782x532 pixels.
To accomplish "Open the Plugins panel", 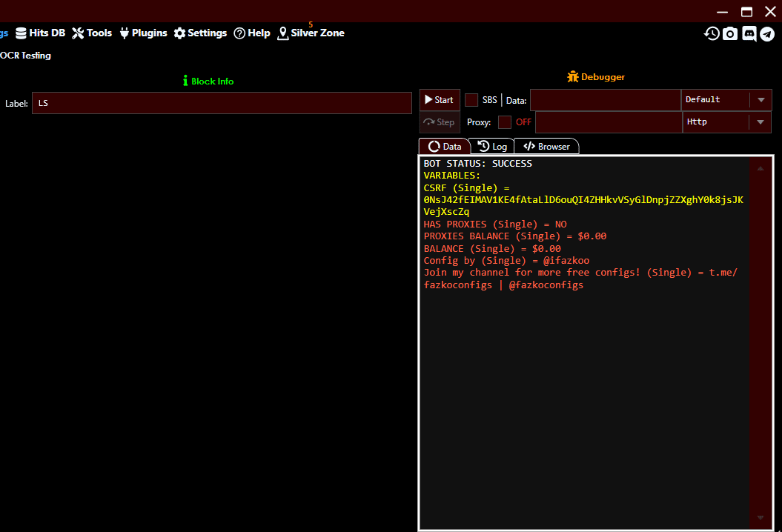I will click(143, 33).
